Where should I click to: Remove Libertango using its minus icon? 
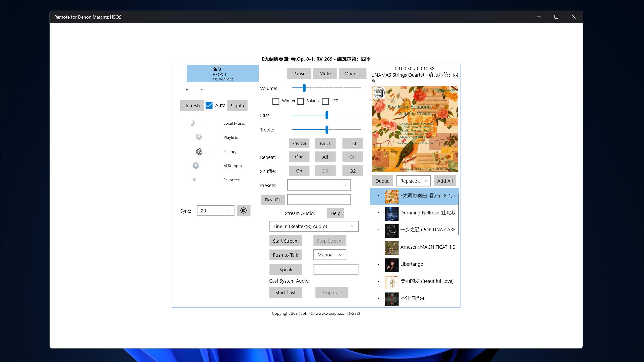coord(378,264)
